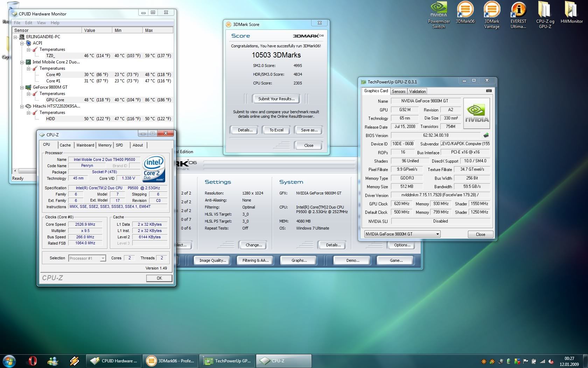Image resolution: width=588 pixels, height=368 pixels.
Task: Switch to the SPD tab in CPU-Z
Action: point(119,145)
